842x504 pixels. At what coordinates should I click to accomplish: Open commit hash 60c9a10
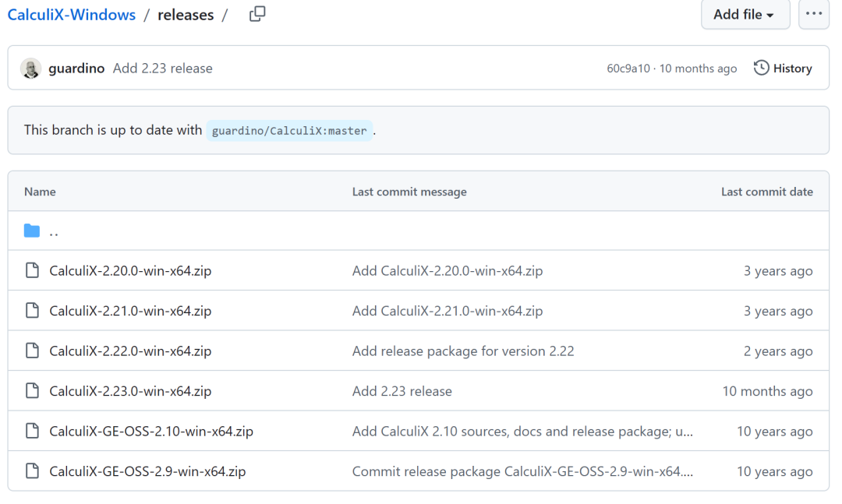(628, 69)
